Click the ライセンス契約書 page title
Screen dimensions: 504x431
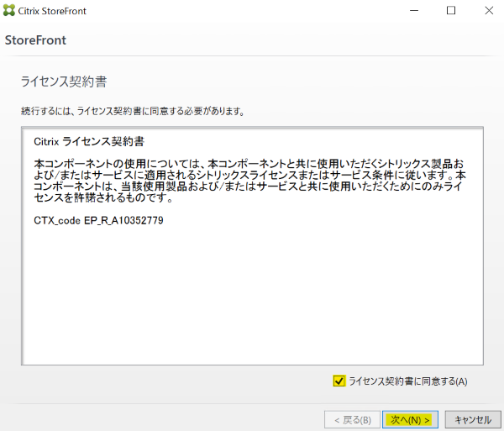coord(64,81)
